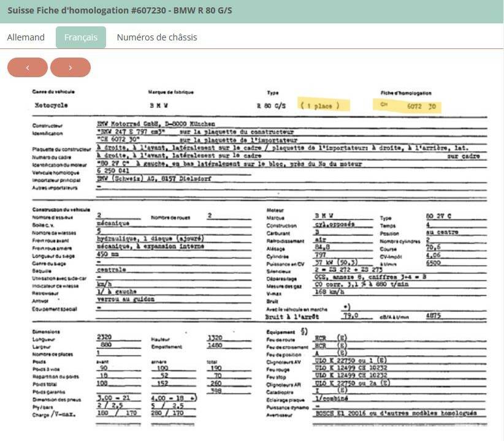504x441 pixels.
Task: Go to next page with right arrow
Action: 71,67
